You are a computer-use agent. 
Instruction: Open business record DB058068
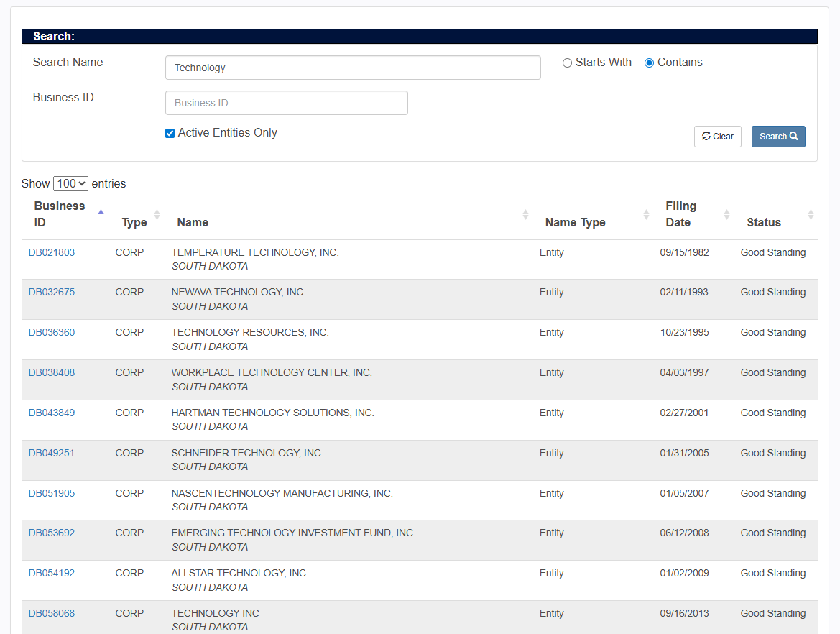[52, 613]
